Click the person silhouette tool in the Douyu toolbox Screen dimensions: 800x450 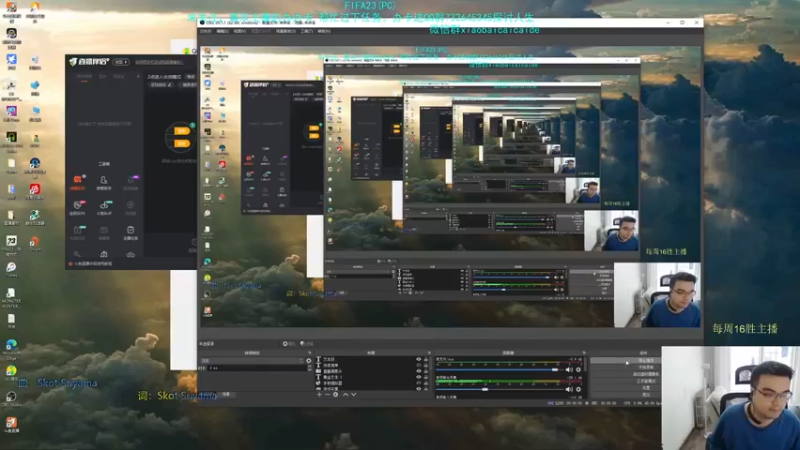pyautogui.click(x=104, y=182)
